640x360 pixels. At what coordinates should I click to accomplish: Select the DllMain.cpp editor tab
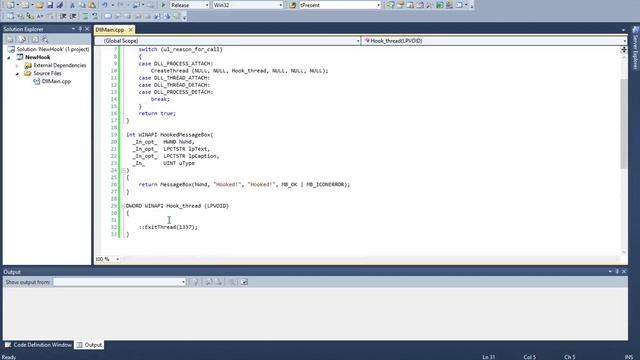110,30
